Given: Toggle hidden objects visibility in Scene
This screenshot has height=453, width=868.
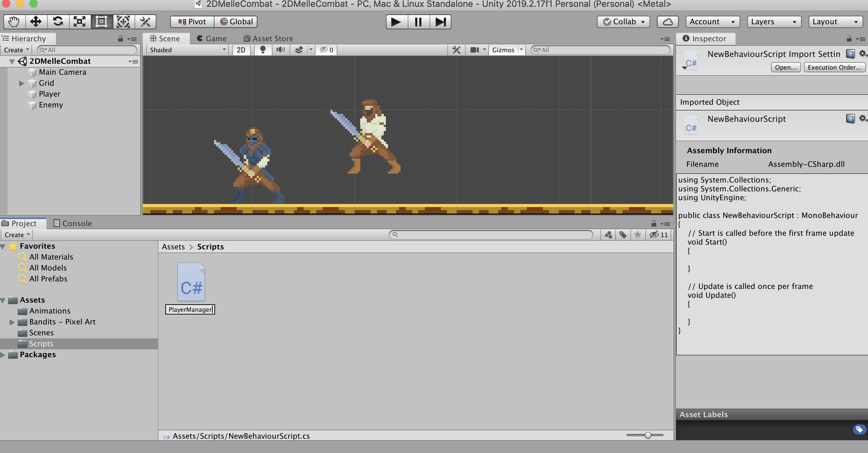Looking at the screenshot, I should pos(326,50).
